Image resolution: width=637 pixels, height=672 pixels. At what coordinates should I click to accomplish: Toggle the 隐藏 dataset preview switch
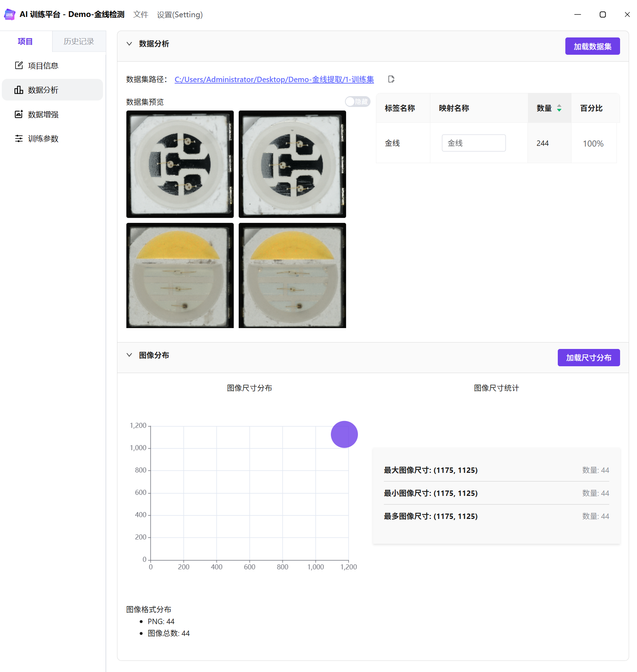coord(357,102)
